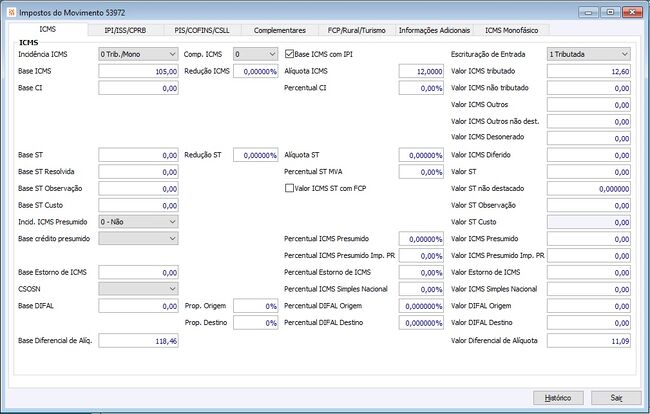Click Percentual Estorno de ICMS field
Screen dimensions: 650x414
[421, 272]
